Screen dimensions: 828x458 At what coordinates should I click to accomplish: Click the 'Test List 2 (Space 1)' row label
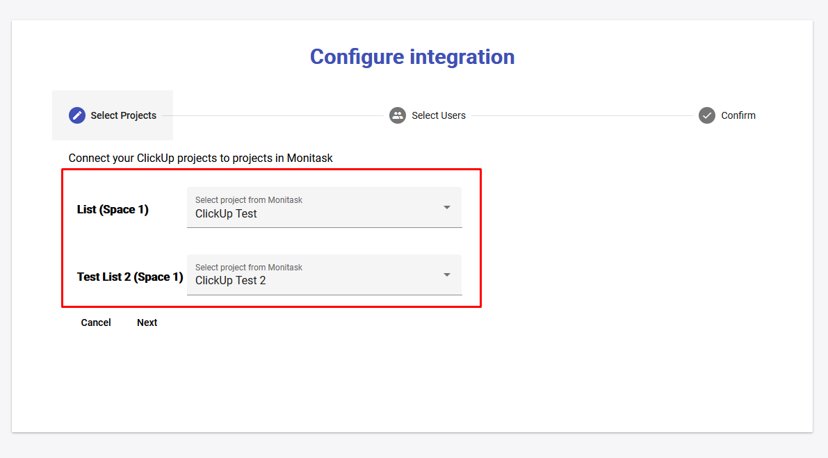click(130, 276)
